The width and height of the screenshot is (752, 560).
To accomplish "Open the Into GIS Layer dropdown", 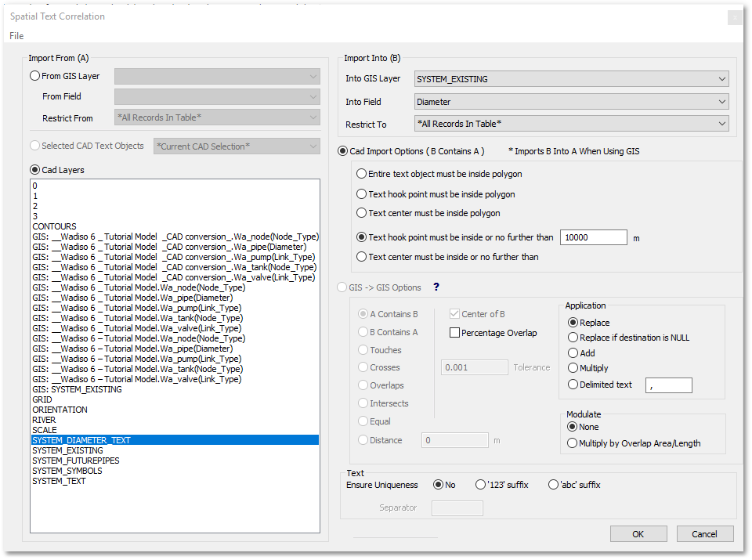I will click(571, 79).
